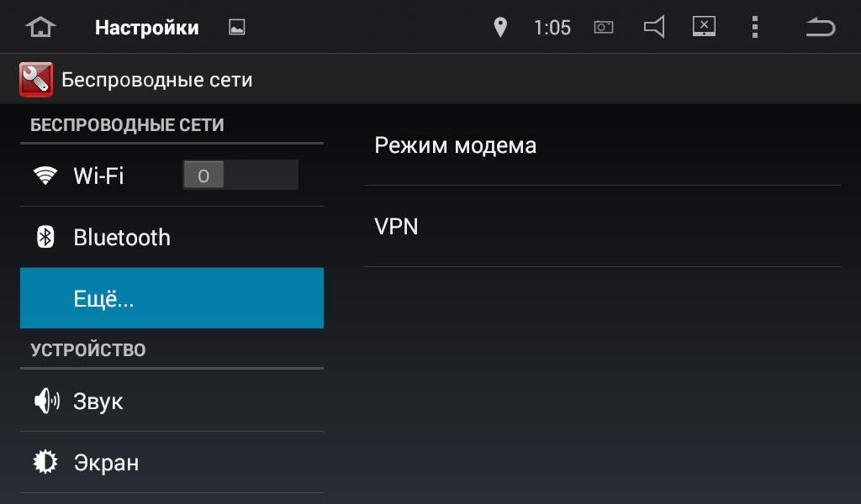Tap the sound speaker icon beside Звук
This screenshot has height=504, width=861.
(x=47, y=401)
